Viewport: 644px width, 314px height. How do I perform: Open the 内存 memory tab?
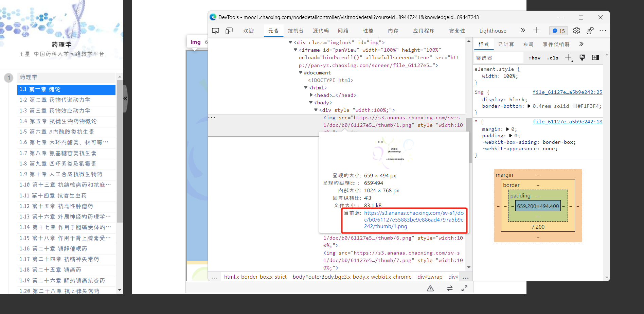(x=393, y=31)
